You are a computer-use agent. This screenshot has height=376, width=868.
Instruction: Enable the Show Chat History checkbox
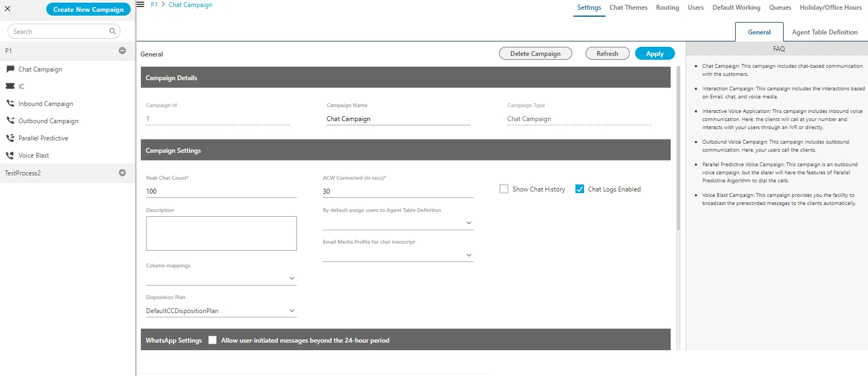click(x=504, y=189)
